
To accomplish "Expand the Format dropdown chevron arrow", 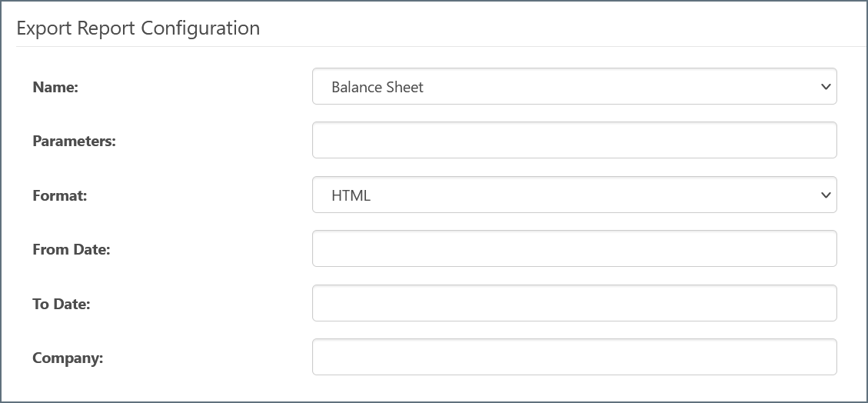I will point(826,195).
